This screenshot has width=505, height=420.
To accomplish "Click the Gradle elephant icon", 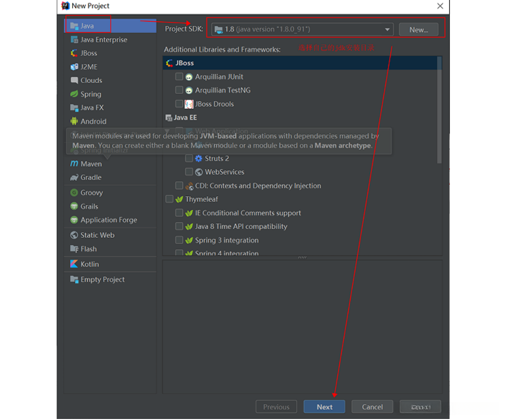I will click(x=74, y=178).
